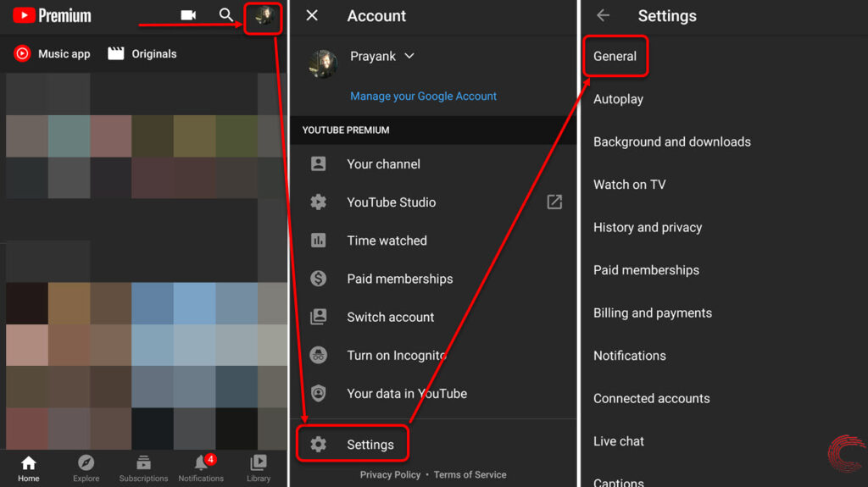This screenshot has height=487, width=868.
Task: Open YouTube Studio external link icon
Action: coord(554,202)
